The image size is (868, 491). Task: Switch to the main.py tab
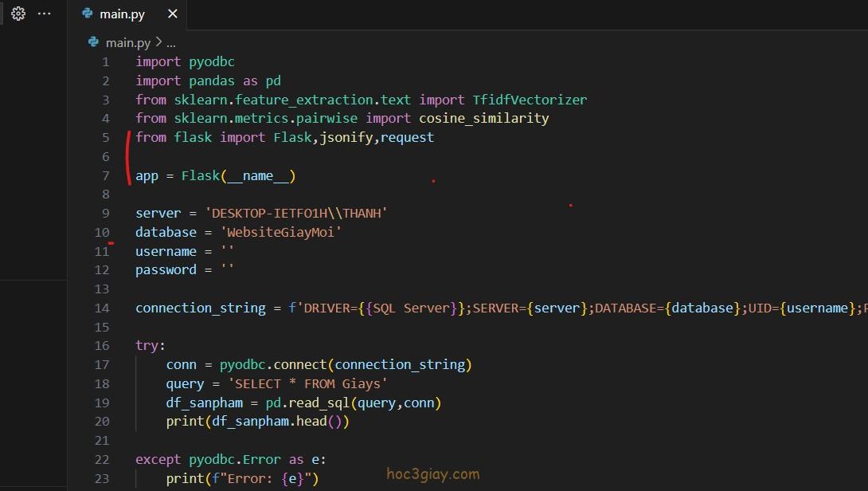coord(122,14)
